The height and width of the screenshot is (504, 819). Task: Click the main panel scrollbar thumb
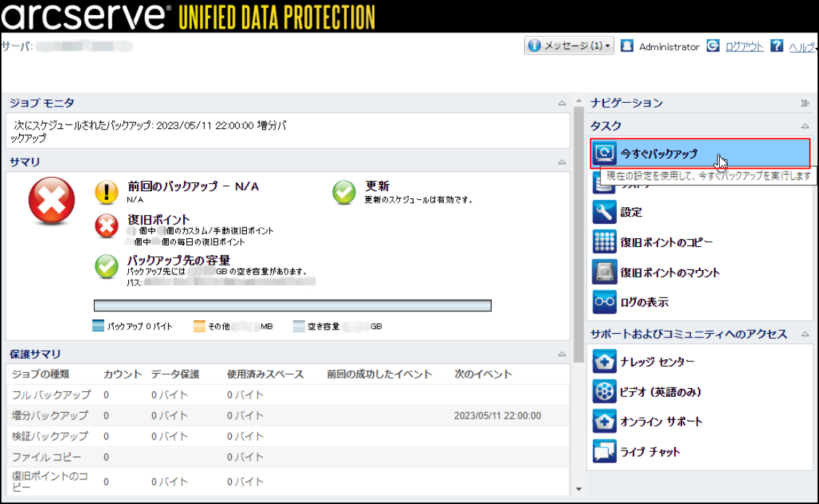[578, 235]
